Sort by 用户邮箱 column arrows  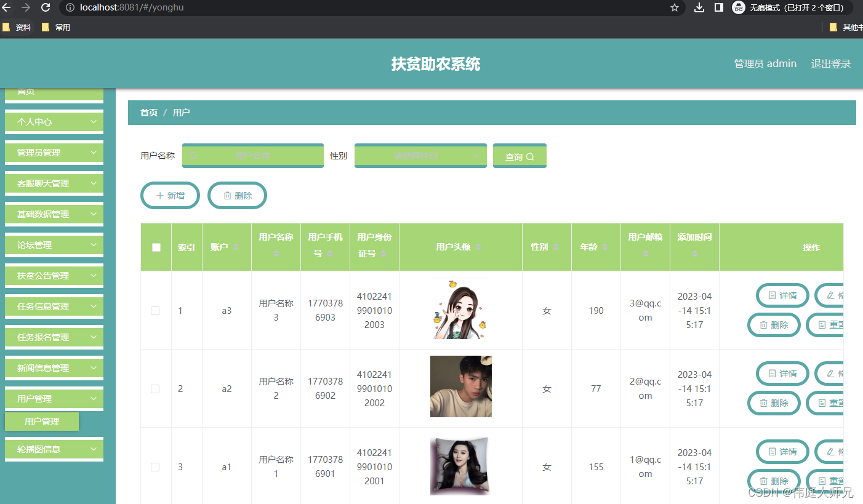645,253
